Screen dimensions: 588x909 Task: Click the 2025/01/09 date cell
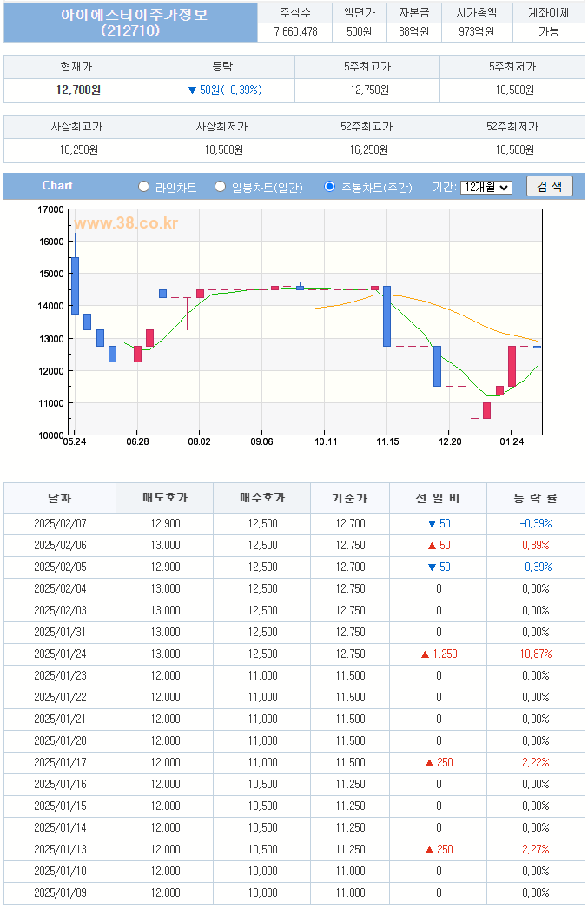point(60,893)
